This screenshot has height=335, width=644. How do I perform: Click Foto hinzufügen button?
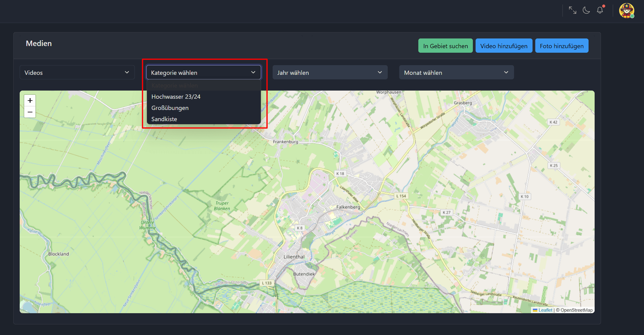[x=561, y=46]
